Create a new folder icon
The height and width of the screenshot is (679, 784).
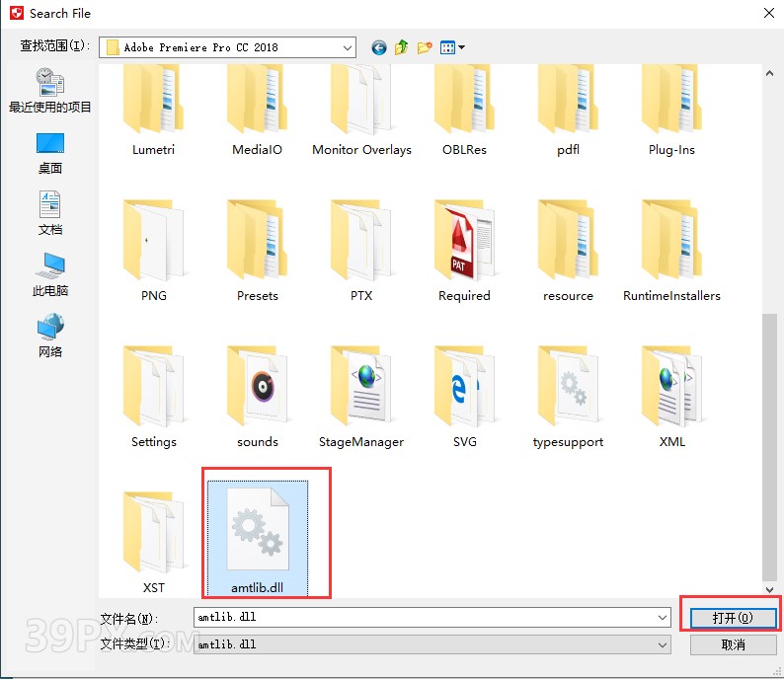pos(425,47)
